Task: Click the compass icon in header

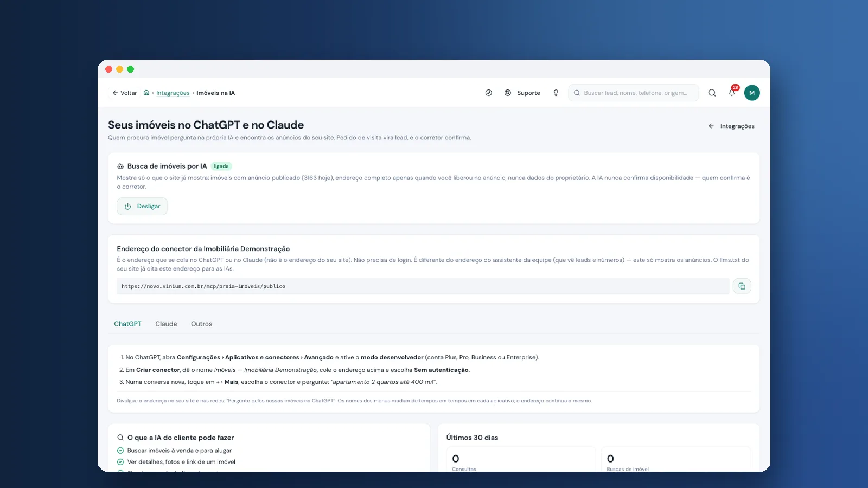Action: (489, 93)
